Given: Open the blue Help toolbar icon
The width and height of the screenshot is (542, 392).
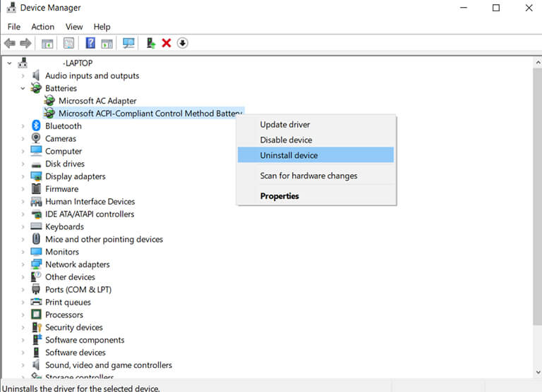Looking at the screenshot, I should click(90, 43).
